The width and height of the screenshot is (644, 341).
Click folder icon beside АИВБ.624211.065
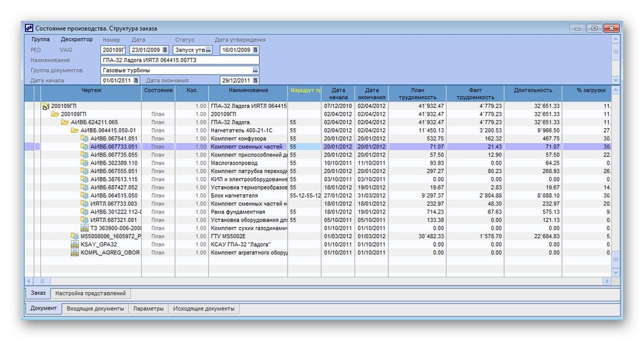pos(65,122)
